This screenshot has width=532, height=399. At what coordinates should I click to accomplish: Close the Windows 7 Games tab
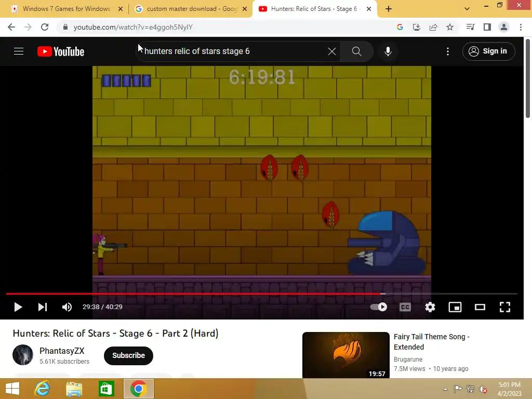121,9
